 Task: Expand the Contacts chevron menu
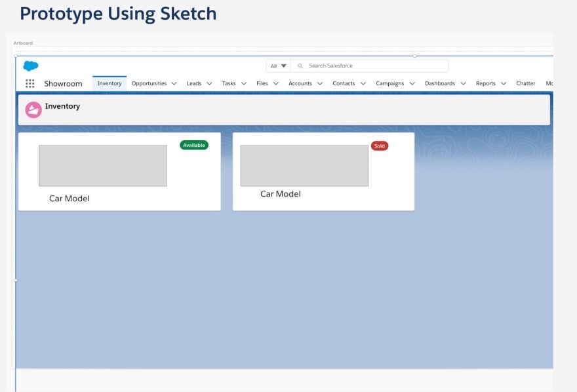(363, 83)
